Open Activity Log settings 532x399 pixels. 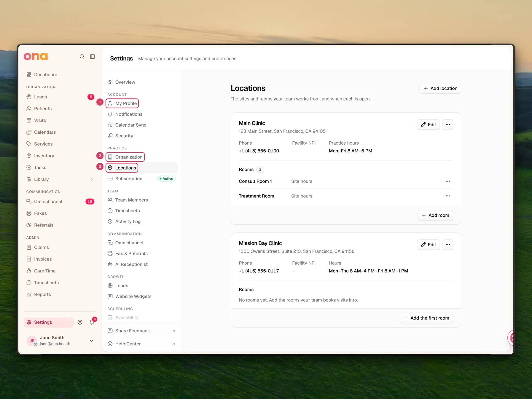pyautogui.click(x=141, y=222)
